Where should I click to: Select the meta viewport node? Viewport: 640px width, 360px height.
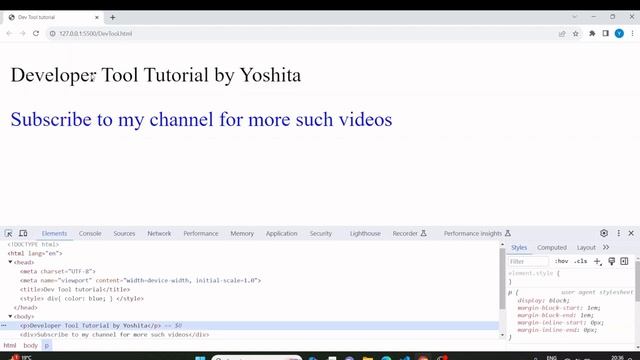tap(140, 280)
